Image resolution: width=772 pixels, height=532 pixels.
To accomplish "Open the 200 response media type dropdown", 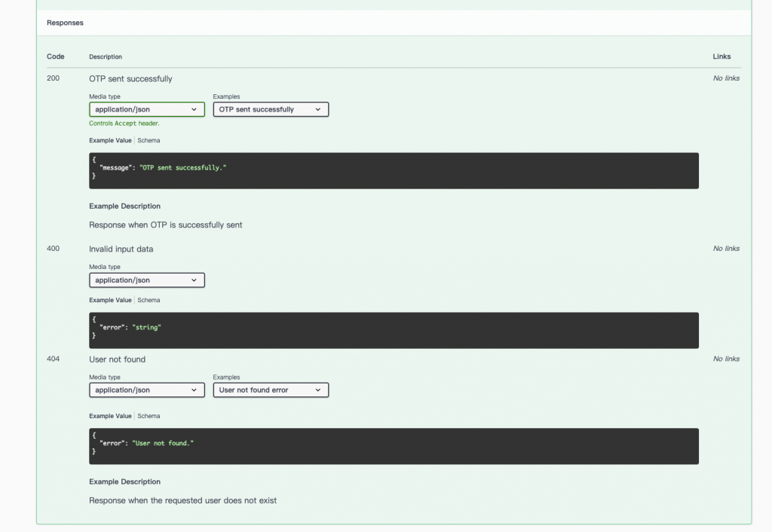I will coord(147,109).
